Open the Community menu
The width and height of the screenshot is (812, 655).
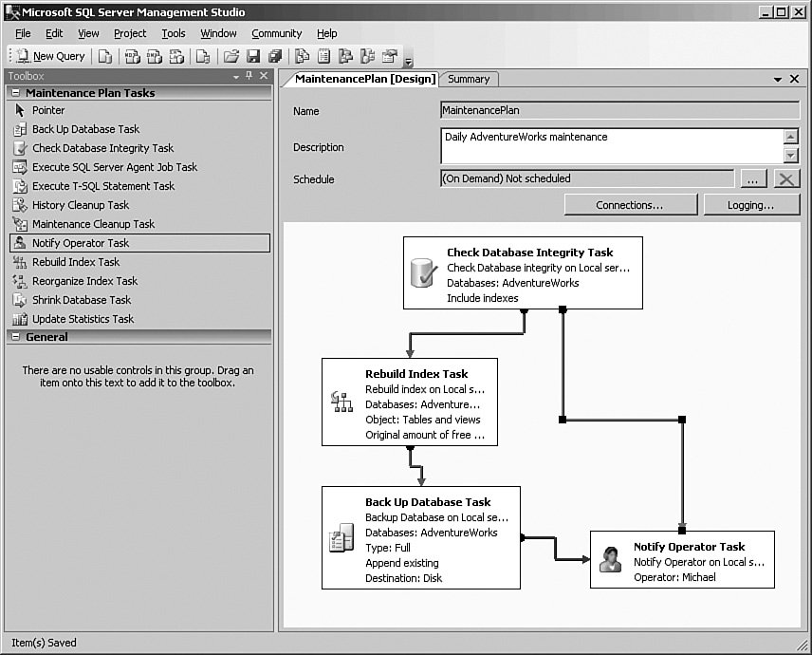coord(277,33)
